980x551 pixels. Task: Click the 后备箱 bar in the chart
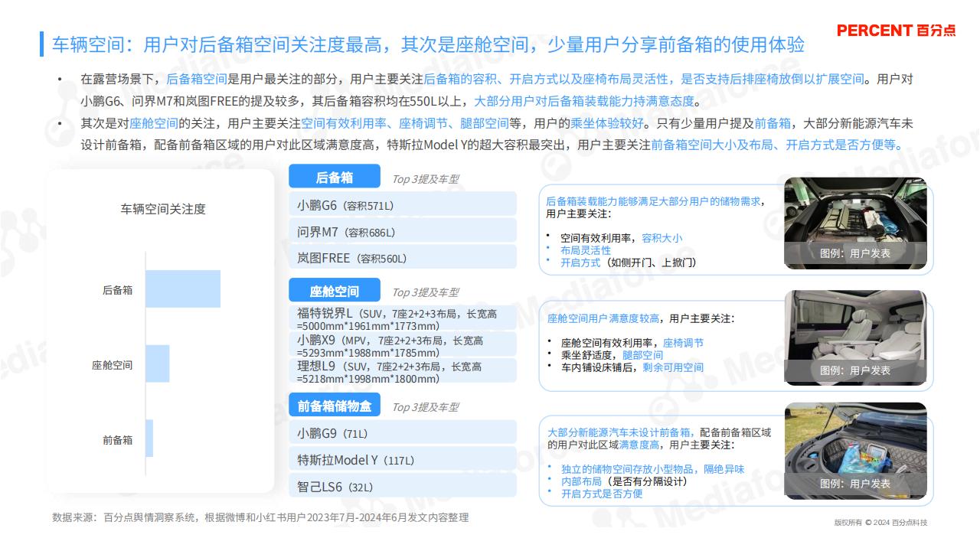(183, 289)
